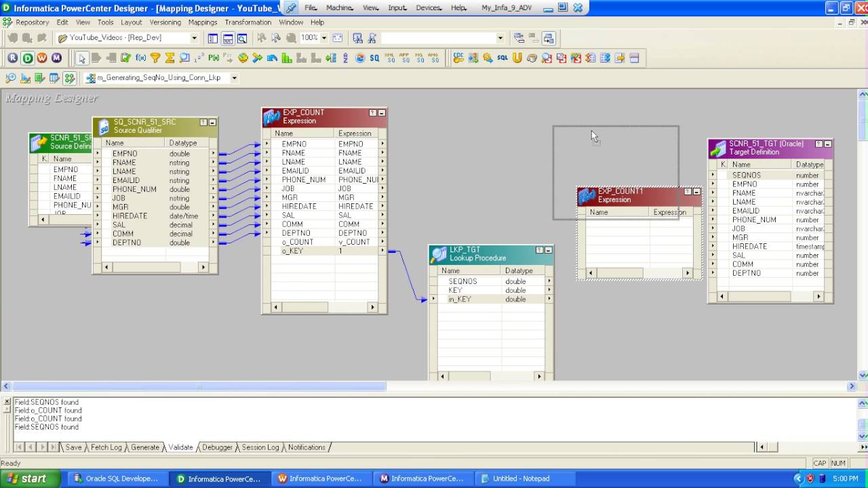Open the Repository menu
Screen dimensions: 868x488
(33, 22)
